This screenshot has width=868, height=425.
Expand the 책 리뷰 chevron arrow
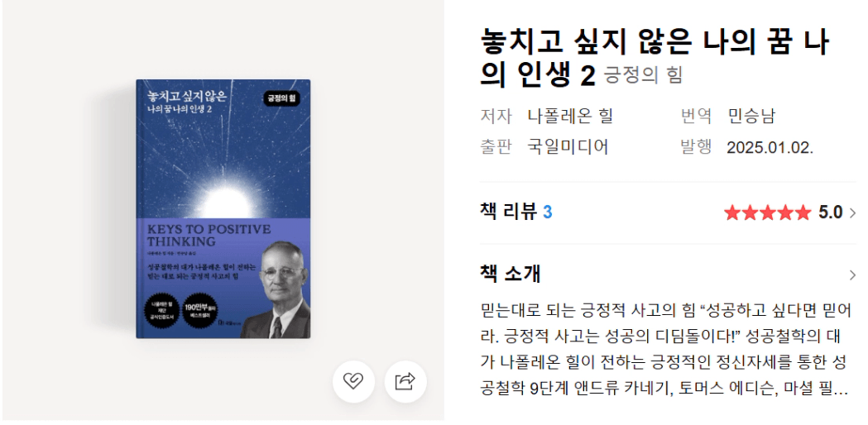coord(852,213)
